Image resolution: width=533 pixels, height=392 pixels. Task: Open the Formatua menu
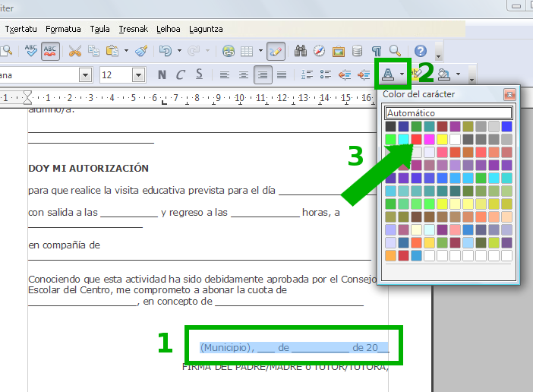coord(63,29)
